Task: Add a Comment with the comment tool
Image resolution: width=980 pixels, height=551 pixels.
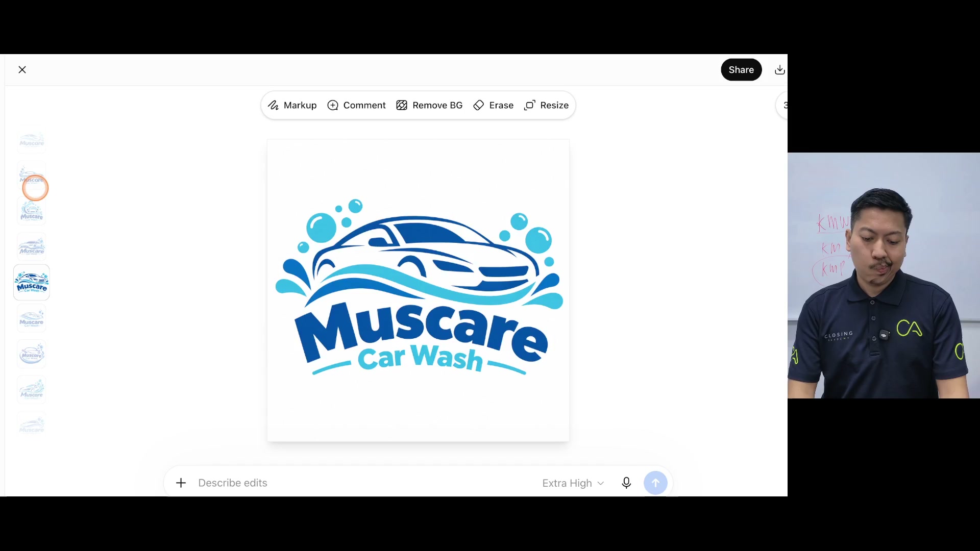Action: [x=356, y=105]
